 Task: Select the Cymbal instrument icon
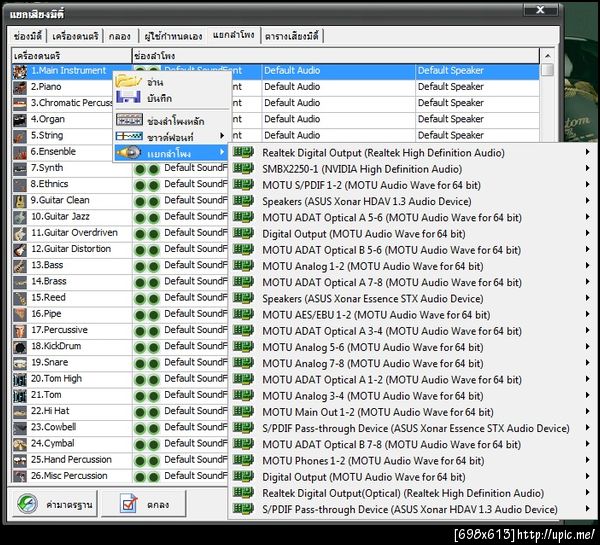[20, 444]
